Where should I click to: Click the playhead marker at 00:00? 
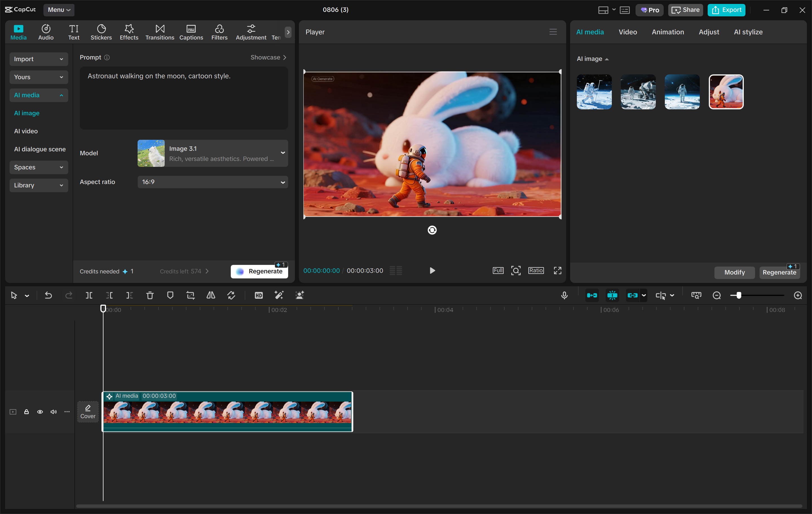pyautogui.click(x=103, y=308)
